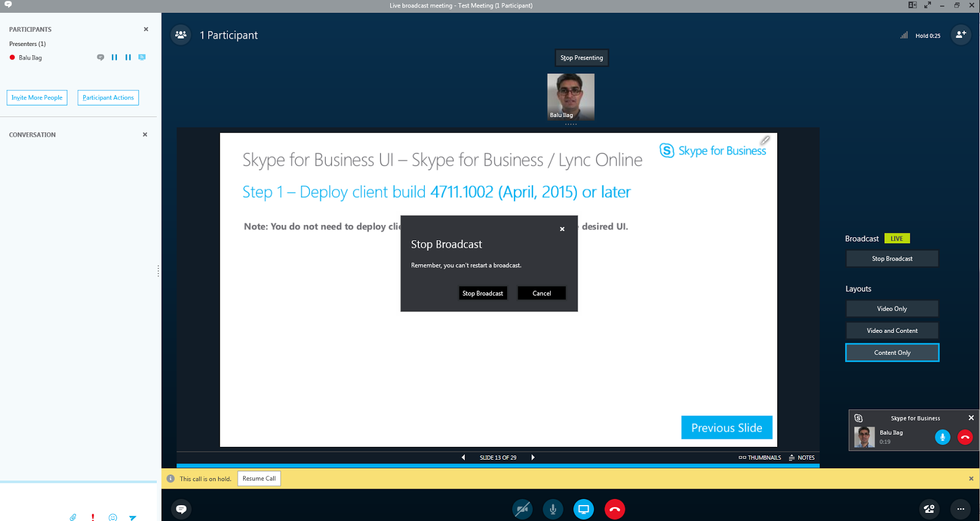Mute via mini call window microphone button
Viewport: 980px width, 521px height.
943,437
